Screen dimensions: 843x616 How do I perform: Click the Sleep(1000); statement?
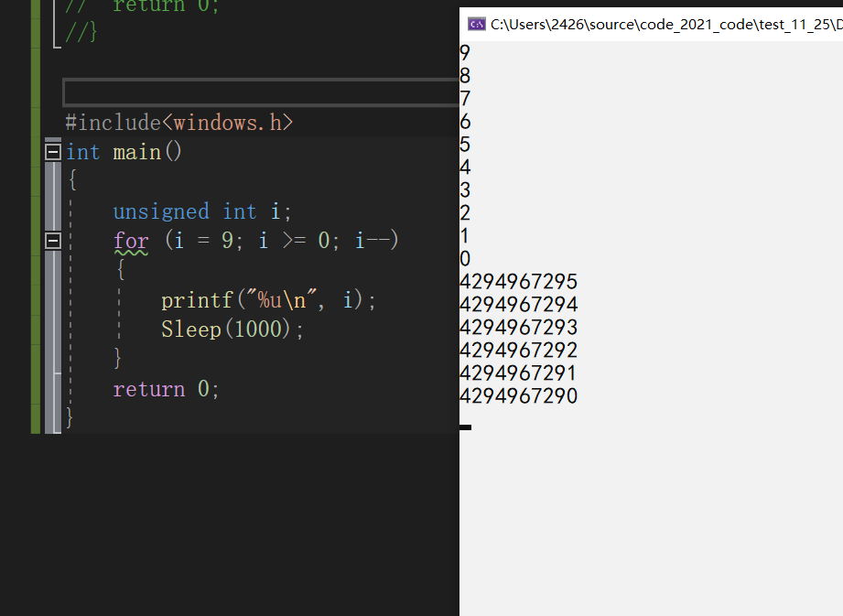tap(232, 329)
